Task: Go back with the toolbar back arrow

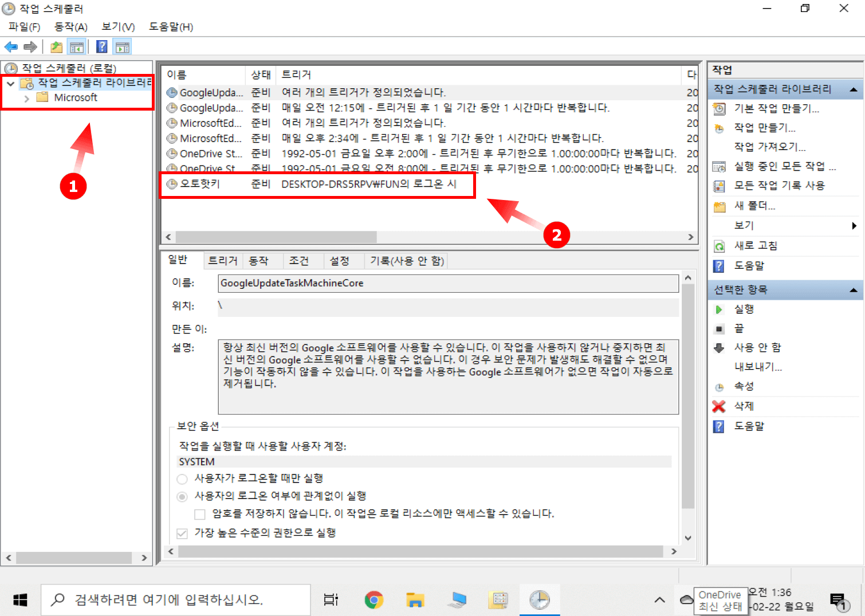Action: pos(11,47)
